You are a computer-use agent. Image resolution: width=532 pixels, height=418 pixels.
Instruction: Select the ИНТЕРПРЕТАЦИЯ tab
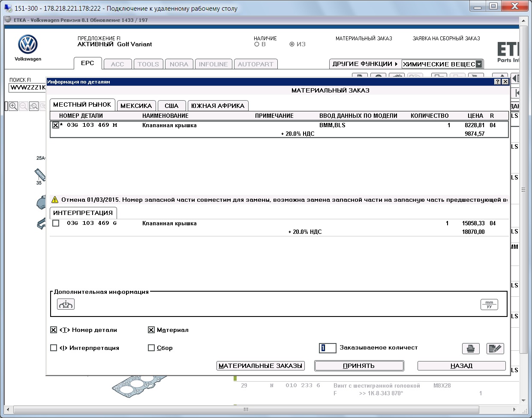[x=83, y=213]
